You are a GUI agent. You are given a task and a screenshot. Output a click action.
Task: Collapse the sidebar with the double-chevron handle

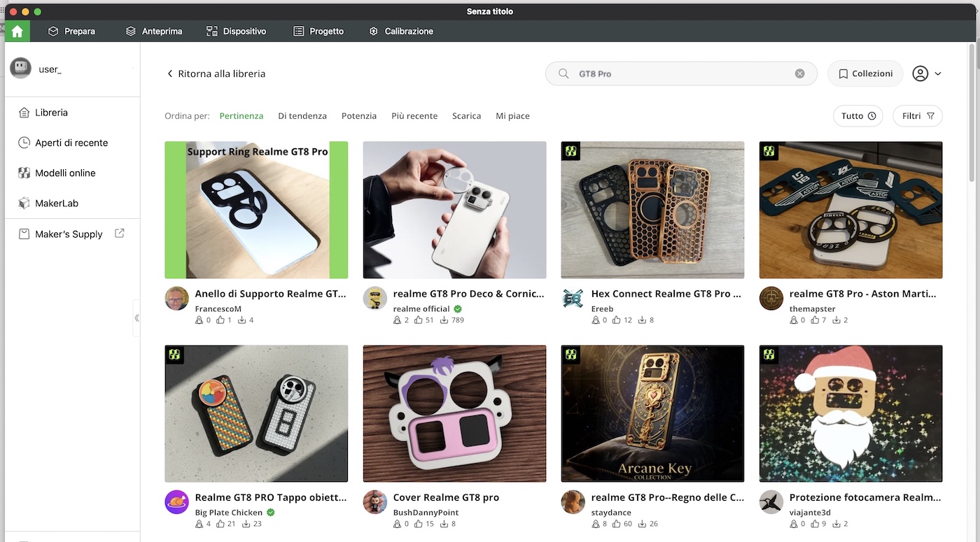pos(136,318)
